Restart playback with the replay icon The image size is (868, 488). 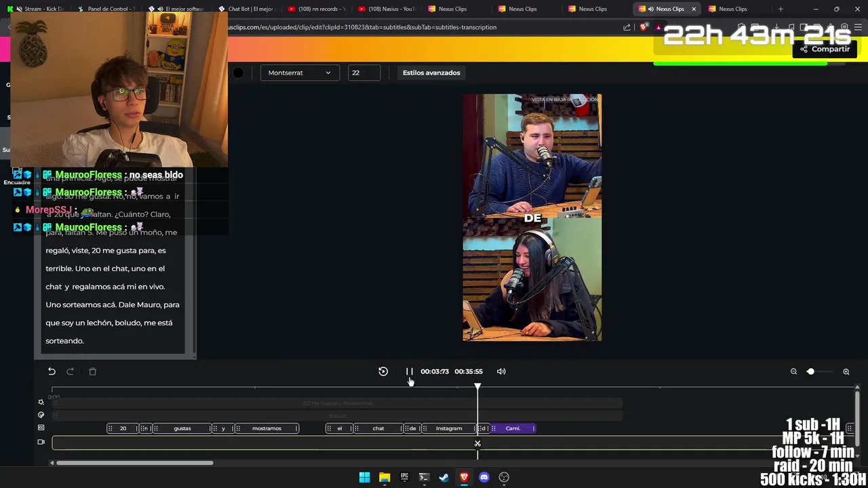(x=383, y=371)
